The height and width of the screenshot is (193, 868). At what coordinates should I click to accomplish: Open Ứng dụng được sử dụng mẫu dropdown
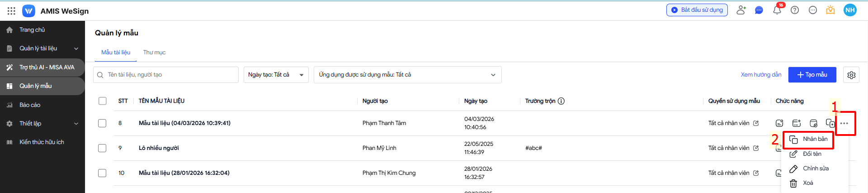pos(407,75)
